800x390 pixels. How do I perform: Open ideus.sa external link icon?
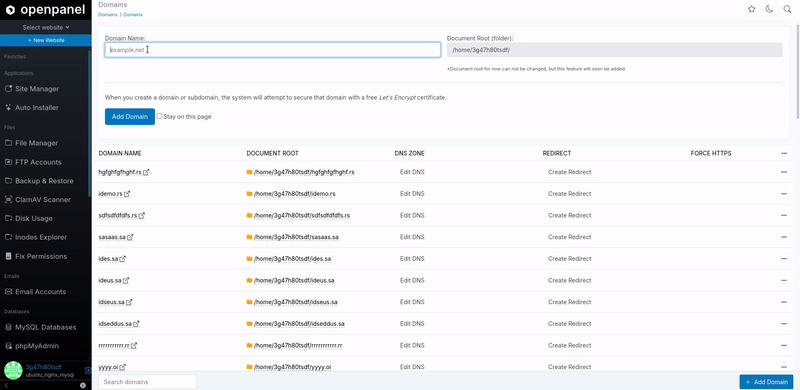[126, 280]
